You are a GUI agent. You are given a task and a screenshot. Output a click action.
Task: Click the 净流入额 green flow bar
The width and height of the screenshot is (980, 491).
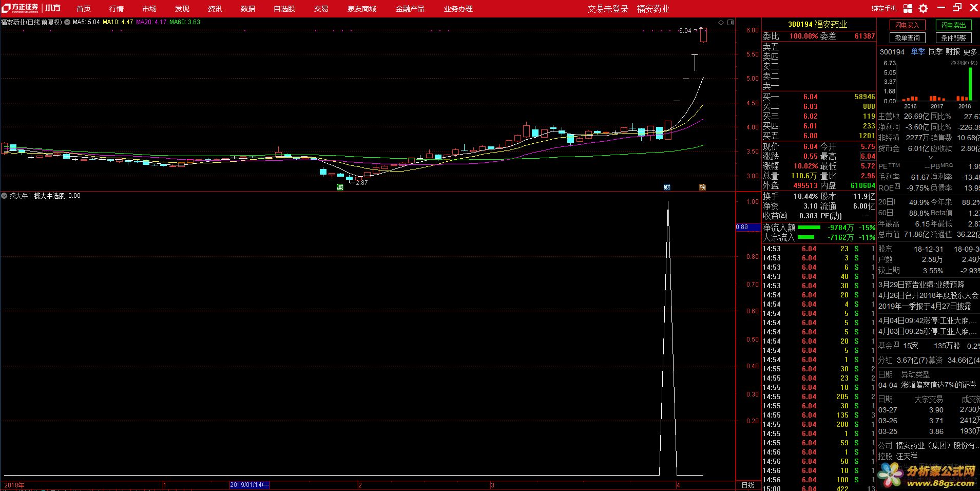pyautogui.click(x=809, y=228)
